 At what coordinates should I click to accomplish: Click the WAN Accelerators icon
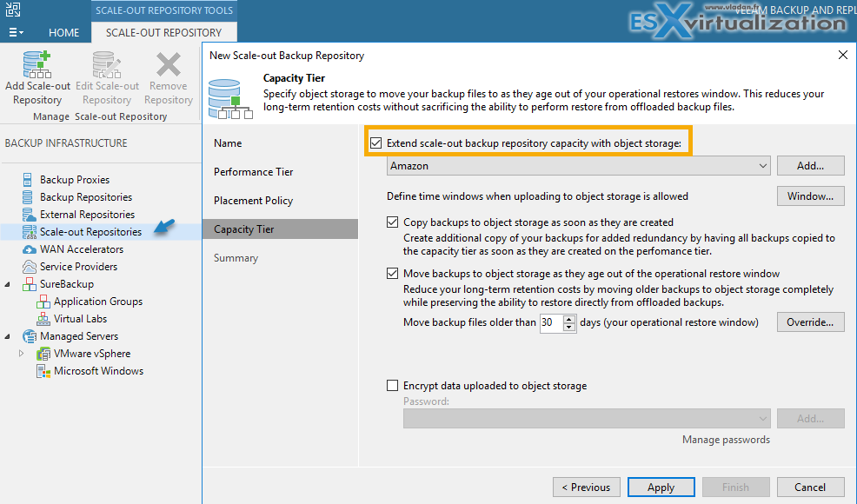29,249
